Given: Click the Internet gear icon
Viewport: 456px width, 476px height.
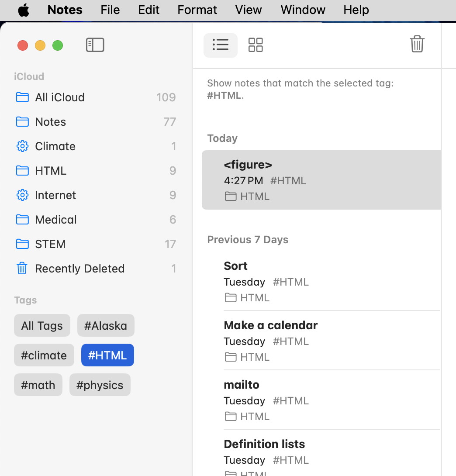Looking at the screenshot, I should [x=22, y=195].
